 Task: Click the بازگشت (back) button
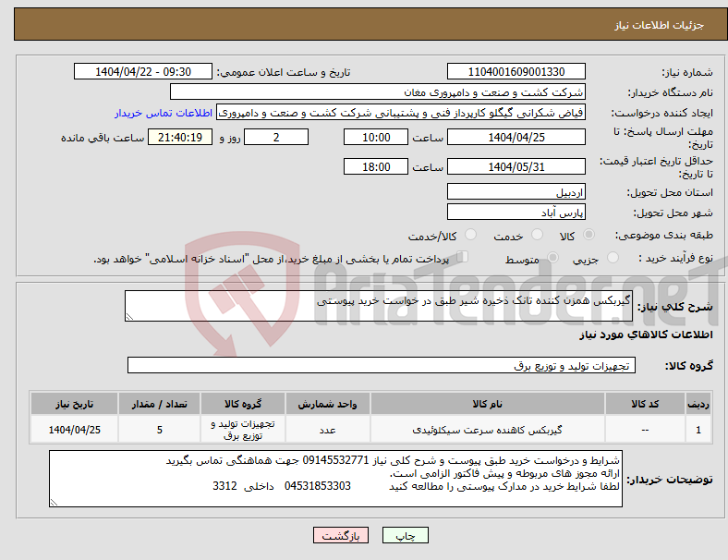tap(341, 535)
